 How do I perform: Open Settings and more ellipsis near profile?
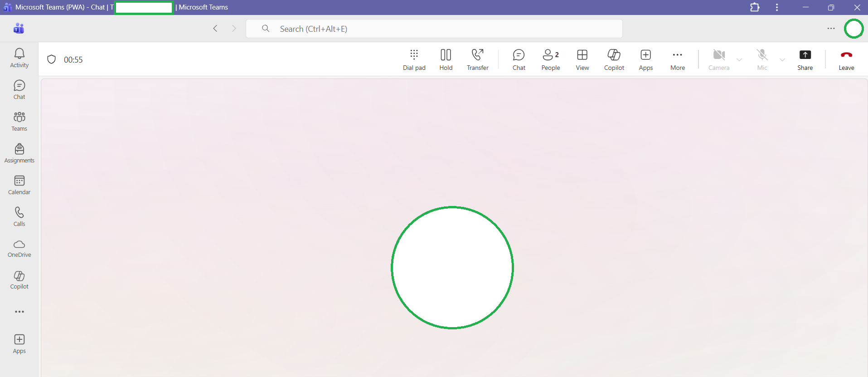point(831,29)
